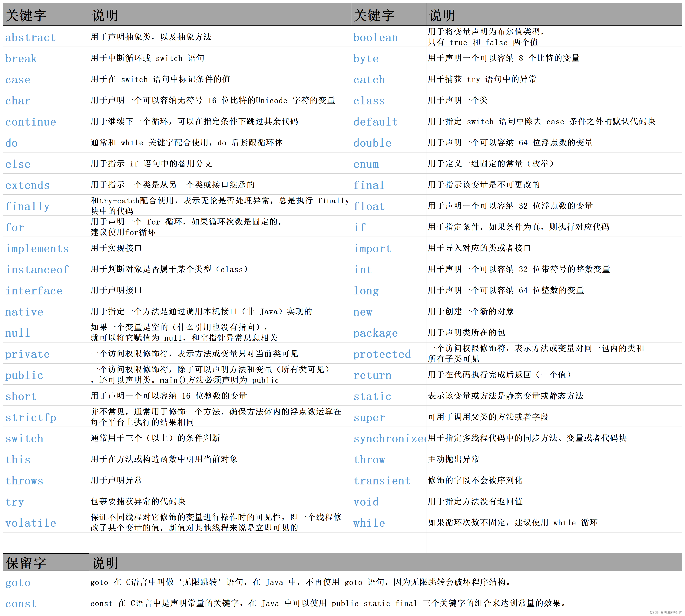Click '用于声明类所在的包' description

[467, 332]
